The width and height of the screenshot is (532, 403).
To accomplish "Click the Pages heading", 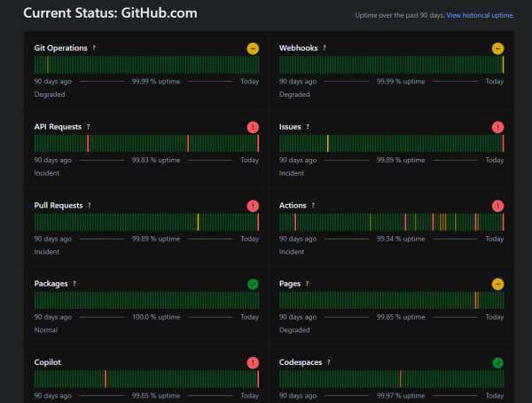I will [290, 284].
